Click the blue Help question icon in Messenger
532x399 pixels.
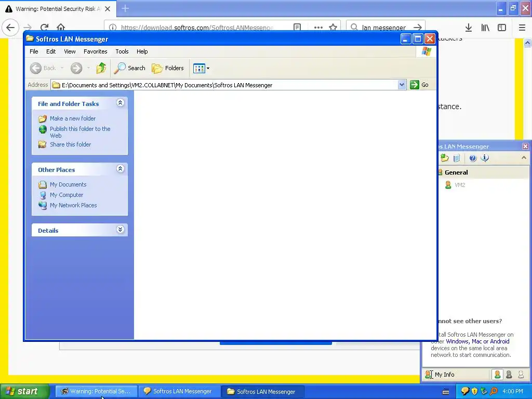473,158
